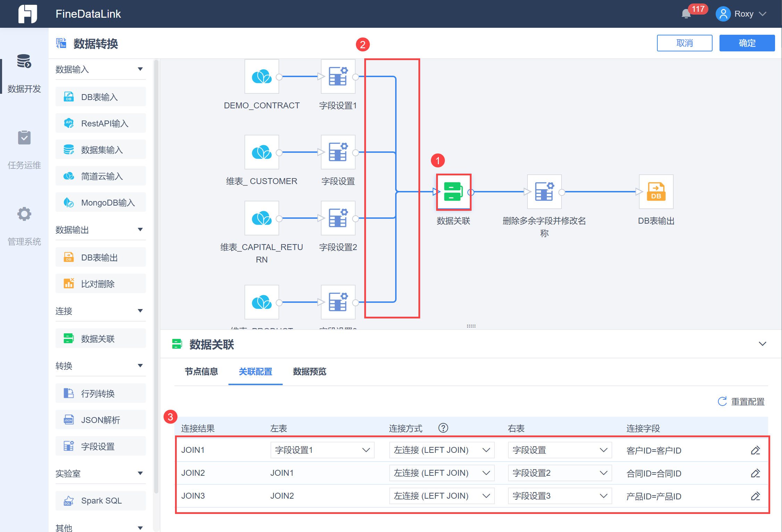This screenshot has height=532, width=782.
Task: Click the DEMO_CONTRACT input node
Action: (261, 77)
